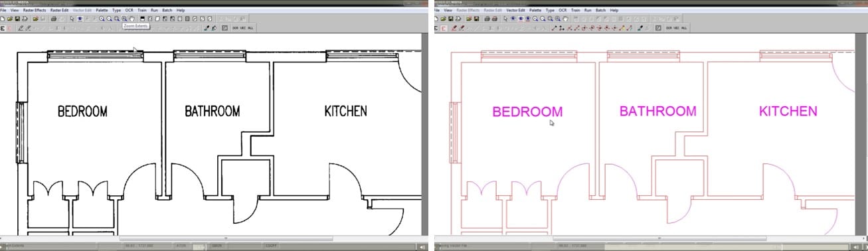Click the ALL button in the left window's toolbar
The width and height of the screenshot is (868, 251).
click(250, 28)
